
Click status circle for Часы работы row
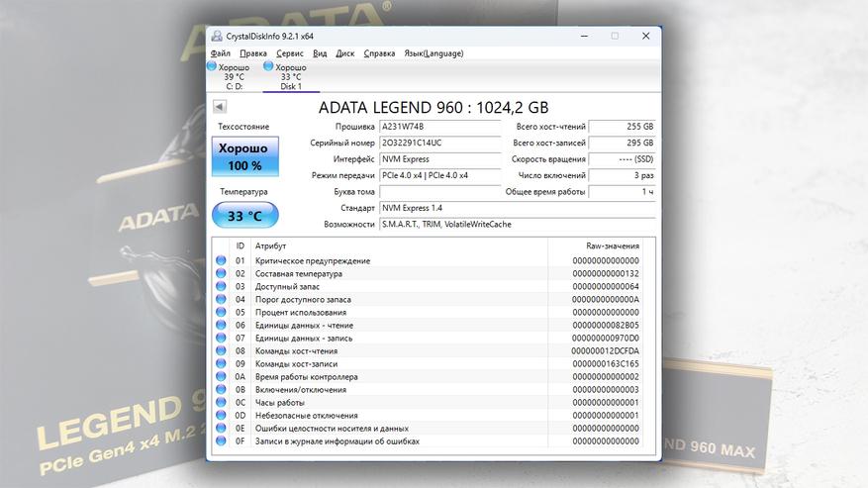221,402
